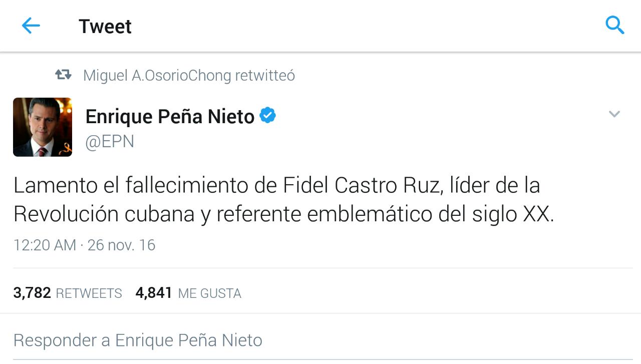The image size is (641, 364).
Task: Click the Revolución cubana line of the tweet
Action: pyautogui.click(x=283, y=214)
